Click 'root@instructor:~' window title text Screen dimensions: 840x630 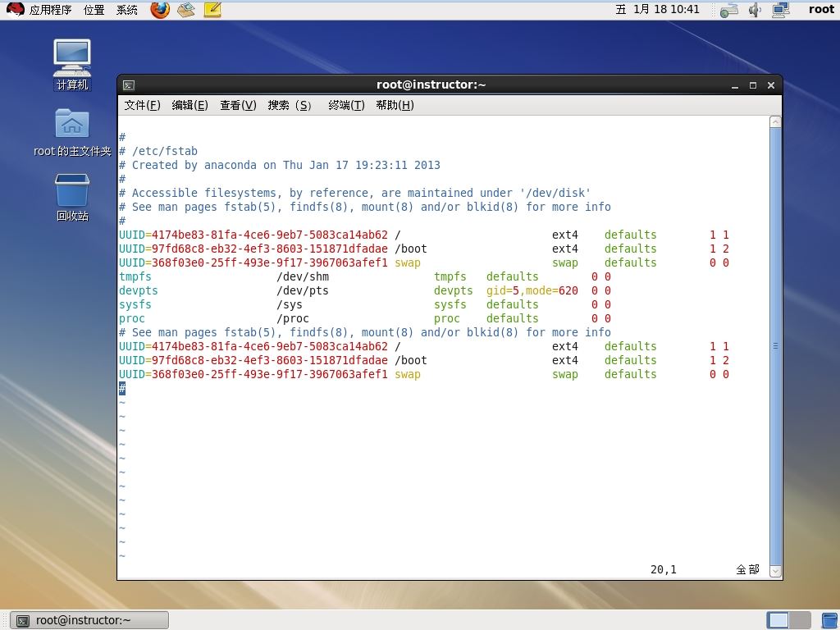431,84
